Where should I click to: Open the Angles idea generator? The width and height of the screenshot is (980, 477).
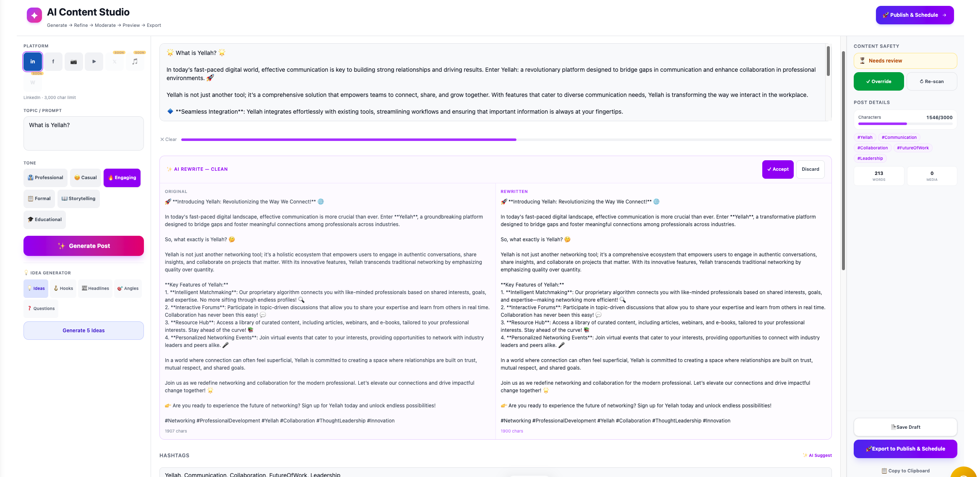128,288
